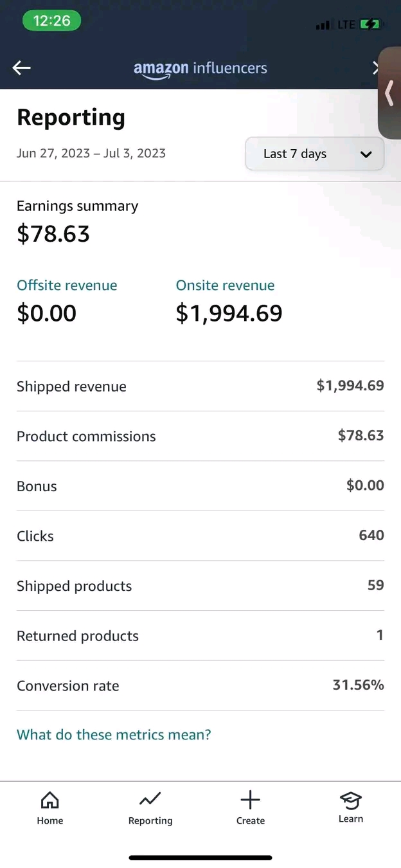Screen dimensions: 401x868
Task: Switch to the Reporting section
Action: (150, 807)
